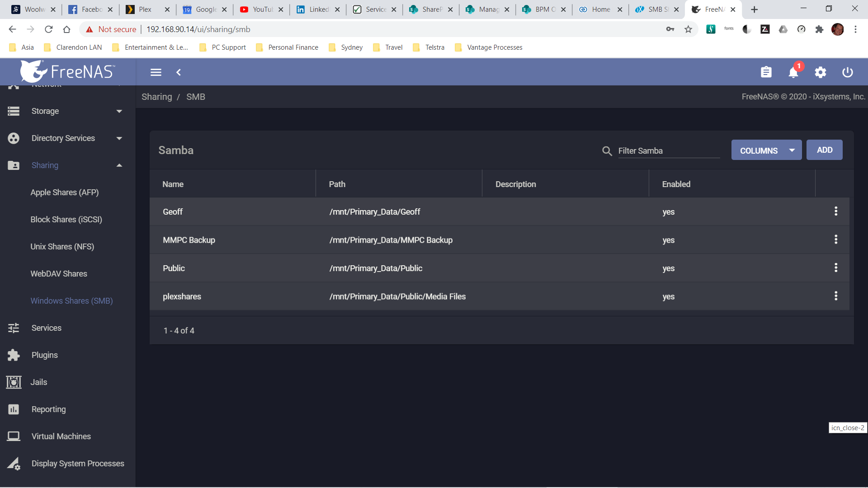Toggle the hamburger sidebar menu
Image resolution: width=868 pixels, height=488 pixels.
click(156, 72)
